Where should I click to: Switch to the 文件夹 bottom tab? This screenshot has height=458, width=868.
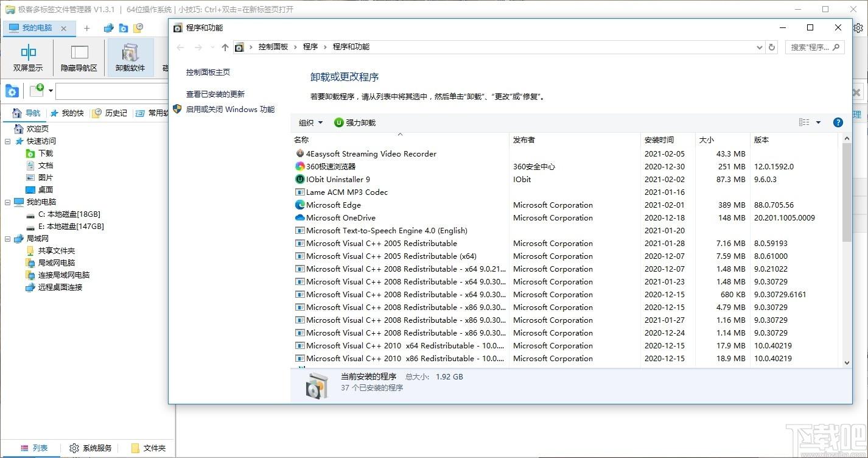pyautogui.click(x=149, y=448)
